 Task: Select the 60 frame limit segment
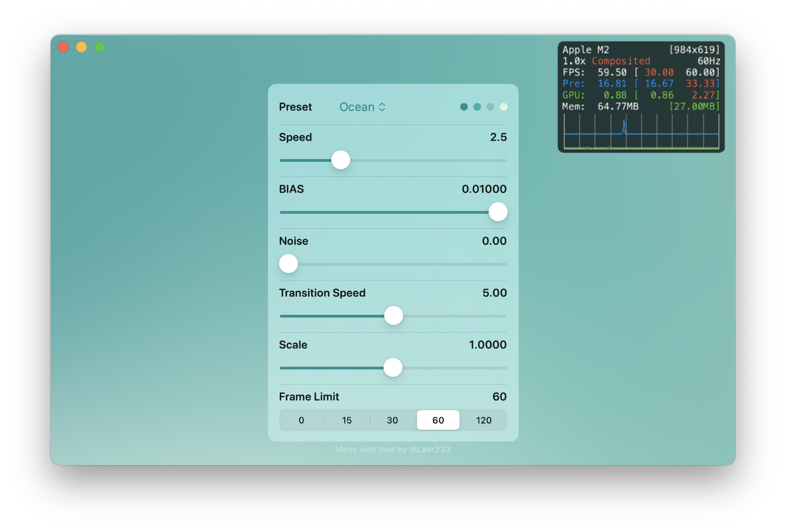(x=438, y=420)
